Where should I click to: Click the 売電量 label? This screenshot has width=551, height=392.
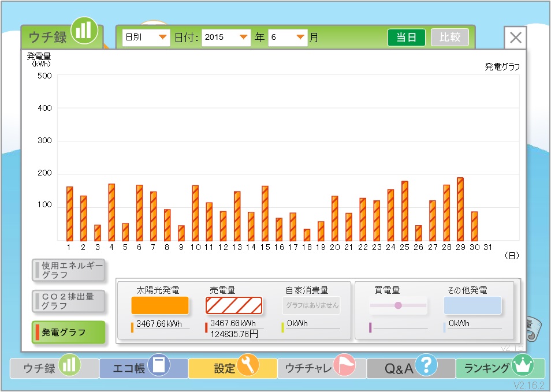222,290
